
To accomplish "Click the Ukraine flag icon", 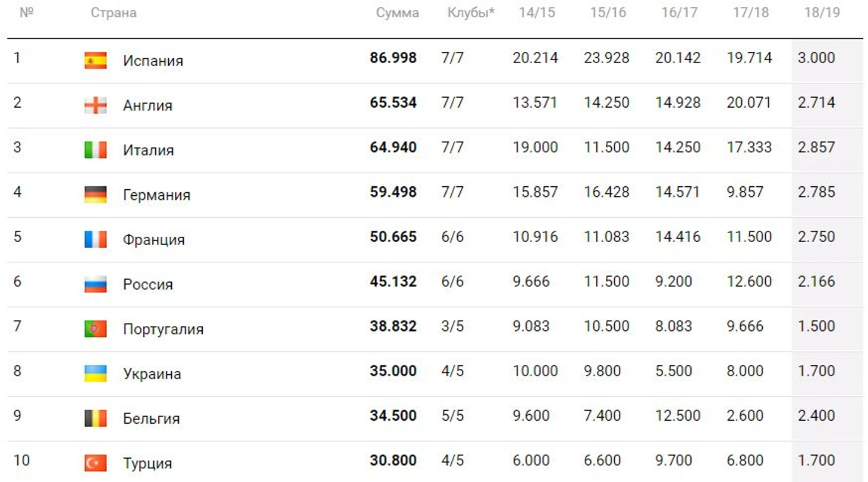I will [96, 373].
